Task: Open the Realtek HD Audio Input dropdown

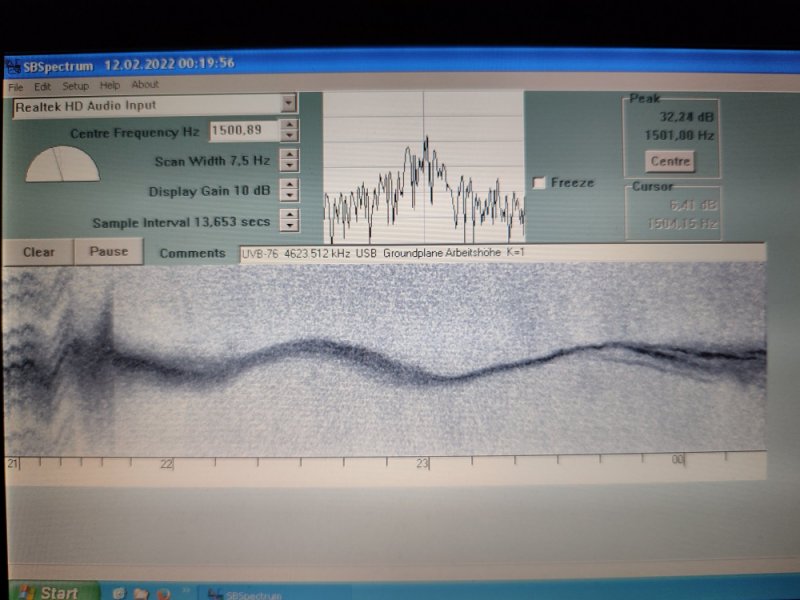Action: click(x=288, y=103)
